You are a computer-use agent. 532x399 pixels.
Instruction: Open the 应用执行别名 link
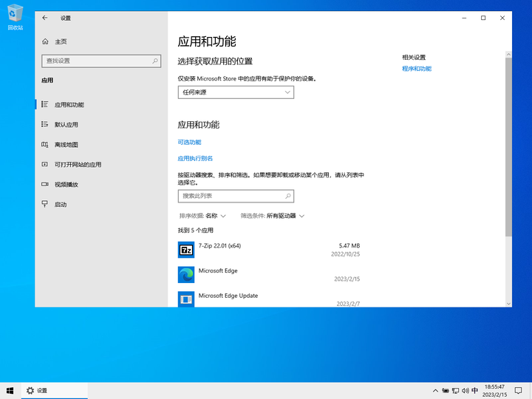click(195, 158)
